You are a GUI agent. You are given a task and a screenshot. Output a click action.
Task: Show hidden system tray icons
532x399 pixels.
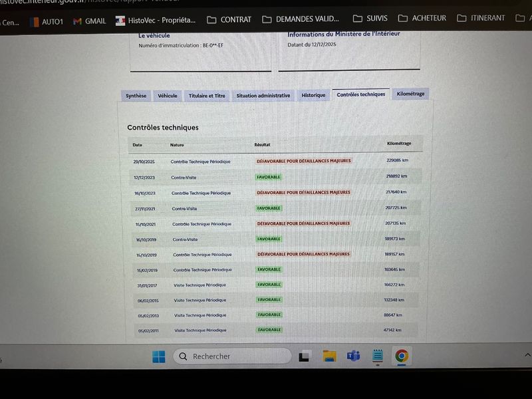coord(527,355)
